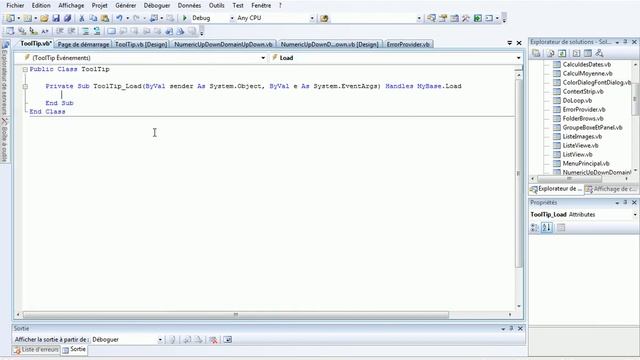
Task: Select the Sortie tab at the bottom
Action: coord(74,350)
